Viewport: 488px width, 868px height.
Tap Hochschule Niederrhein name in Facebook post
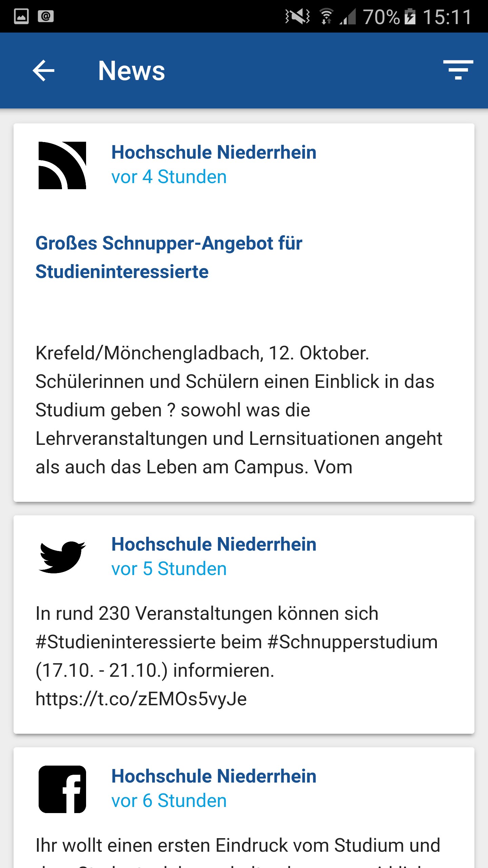(x=214, y=776)
